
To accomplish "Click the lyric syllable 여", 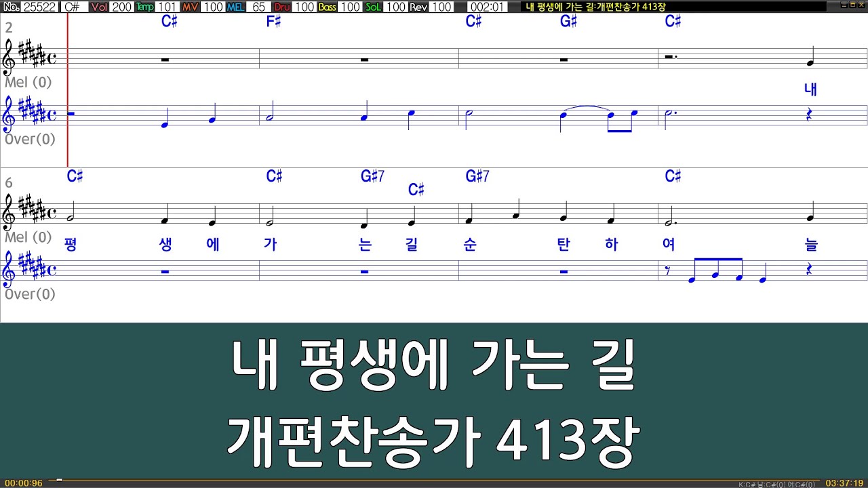I will (x=669, y=245).
